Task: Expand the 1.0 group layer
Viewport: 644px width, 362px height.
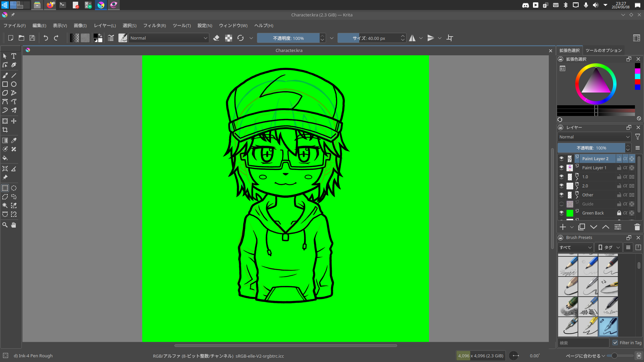Action: pyautogui.click(x=577, y=179)
